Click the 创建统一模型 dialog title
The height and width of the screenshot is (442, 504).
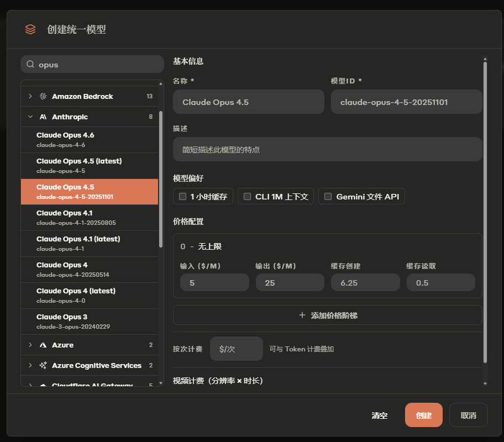(x=76, y=29)
